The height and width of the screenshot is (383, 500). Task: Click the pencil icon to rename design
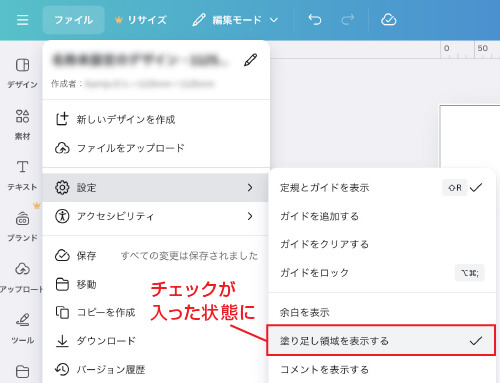tap(250, 60)
